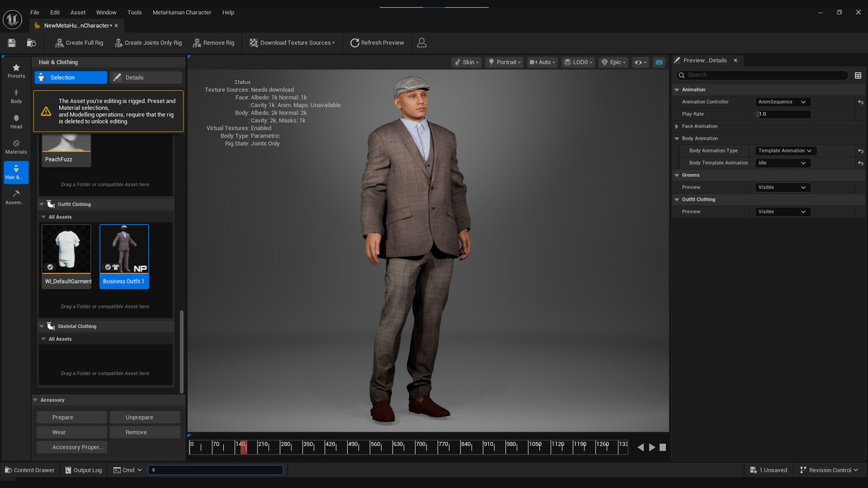Click Refresh Preview

point(377,43)
